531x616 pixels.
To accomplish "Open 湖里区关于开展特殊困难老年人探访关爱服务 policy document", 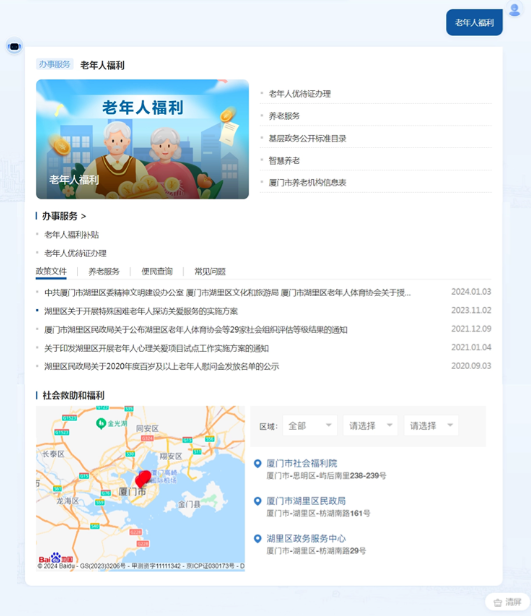I will tap(141, 311).
